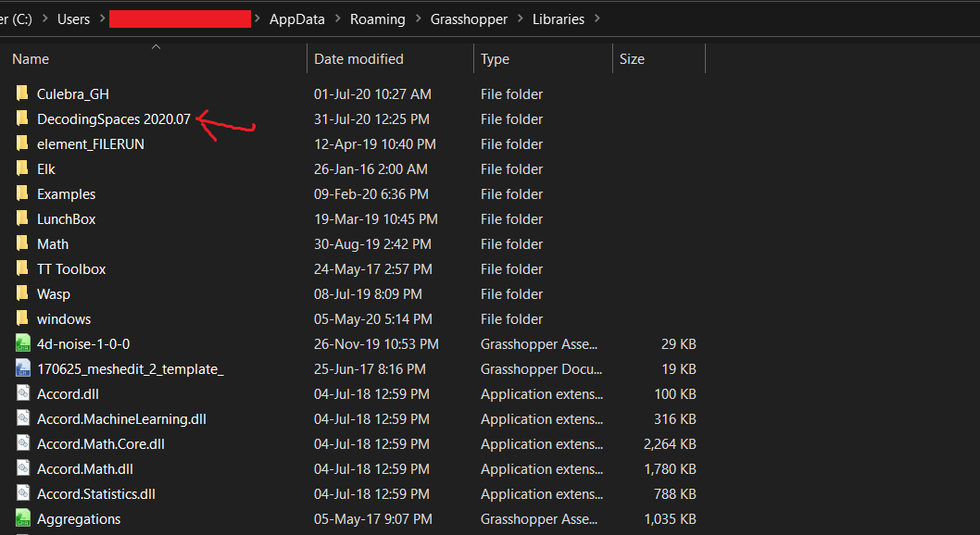Sort files by Name column
Viewport: 980px width, 535px height.
click(x=30, y=58)
